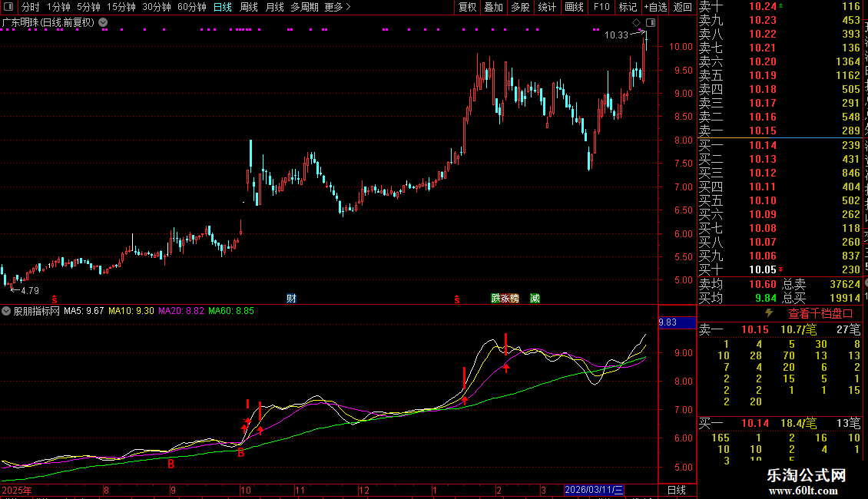
Task: Click the 返回 back button
Action: [683, 7]
